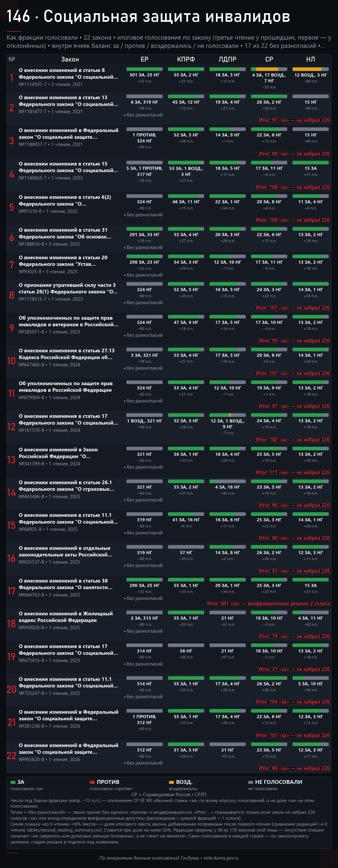Click the yellow ВОЗД. legend swatch
Image resolution: width=338 pixels, height=868 pixels.
click(x=171, y=782)
